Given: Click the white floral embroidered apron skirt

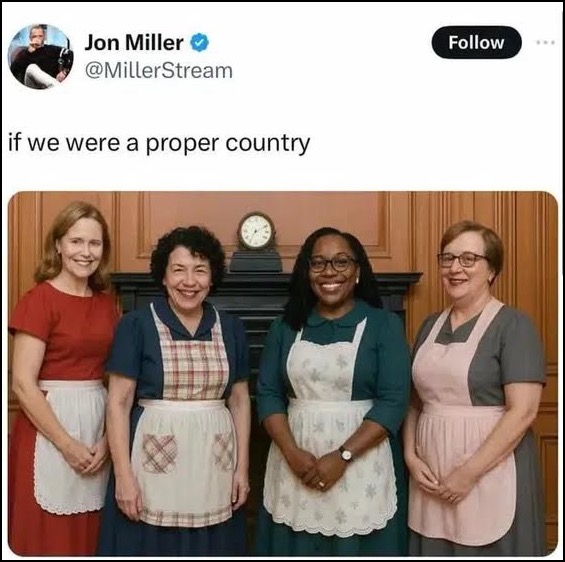Looking at the screenshot, I should point(330,468).
